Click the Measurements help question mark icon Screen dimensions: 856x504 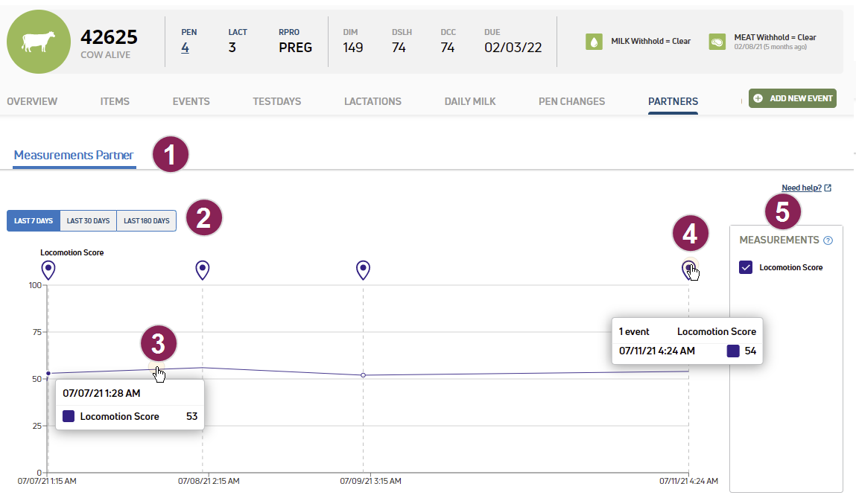click(x=828, y=240)
